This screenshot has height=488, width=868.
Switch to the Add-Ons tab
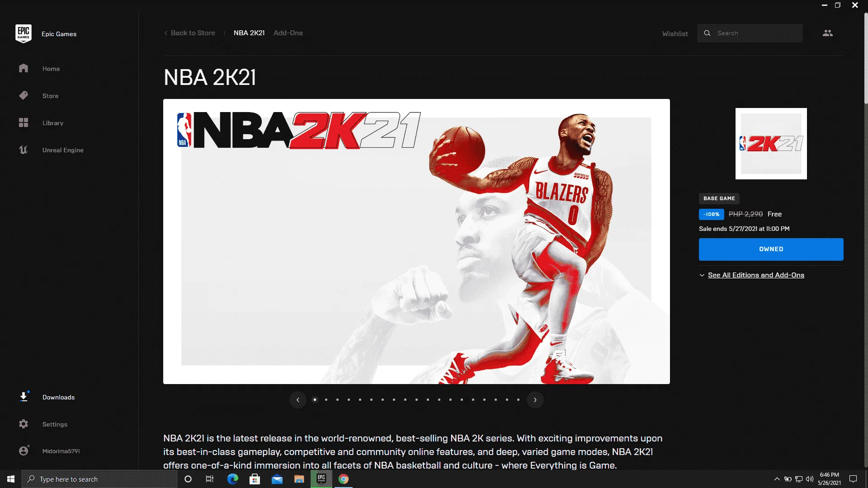288,33
